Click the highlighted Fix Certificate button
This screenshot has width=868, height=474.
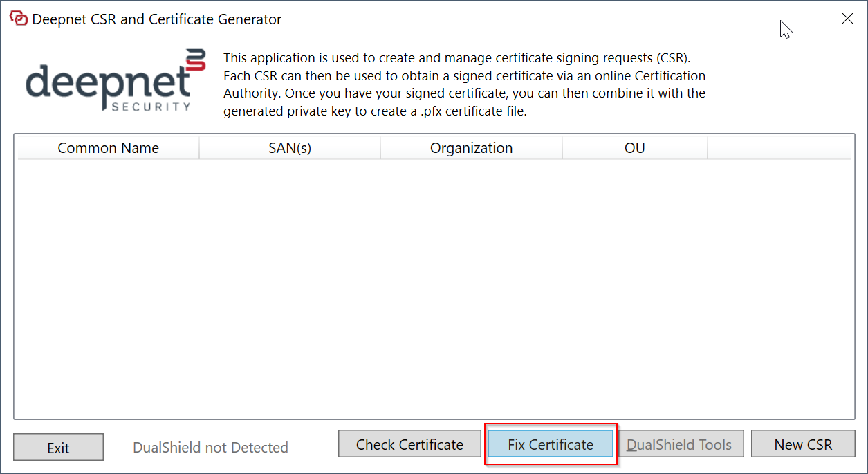click(x=551, y=444)
